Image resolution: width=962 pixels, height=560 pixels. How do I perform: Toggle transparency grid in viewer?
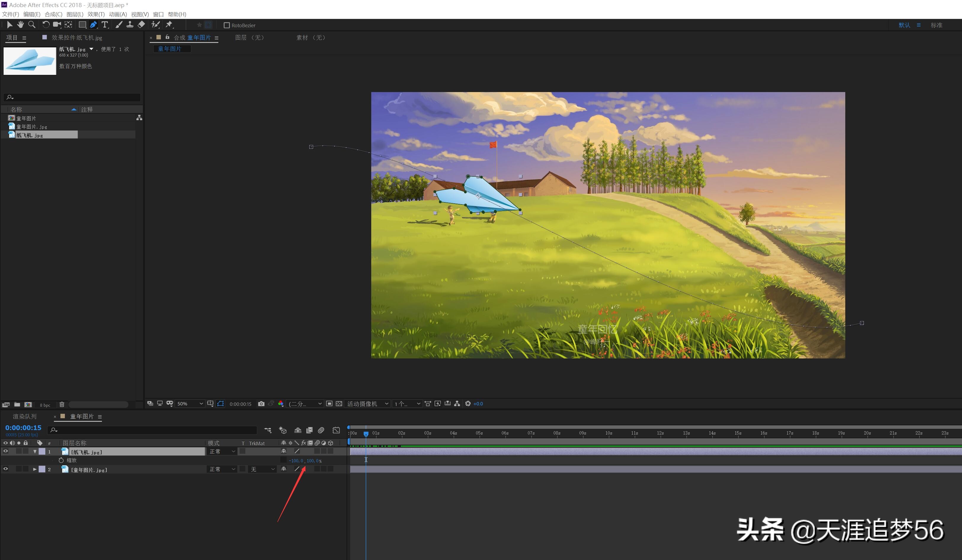(x=339, y=404)
